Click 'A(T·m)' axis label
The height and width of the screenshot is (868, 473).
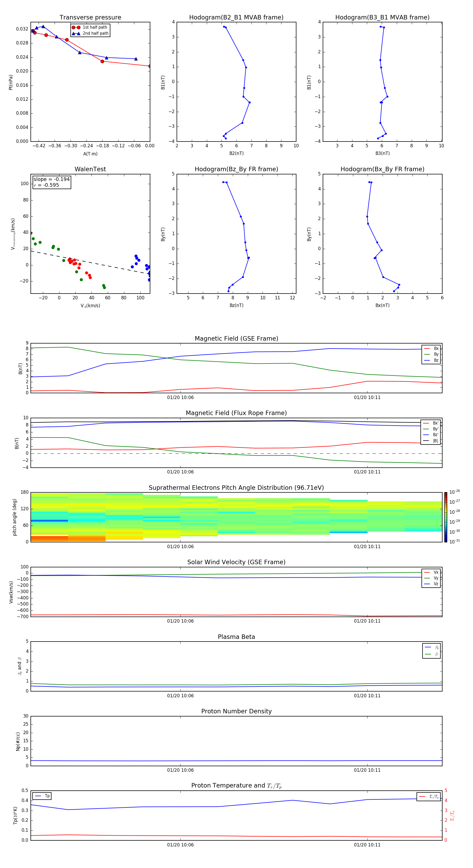90,154
